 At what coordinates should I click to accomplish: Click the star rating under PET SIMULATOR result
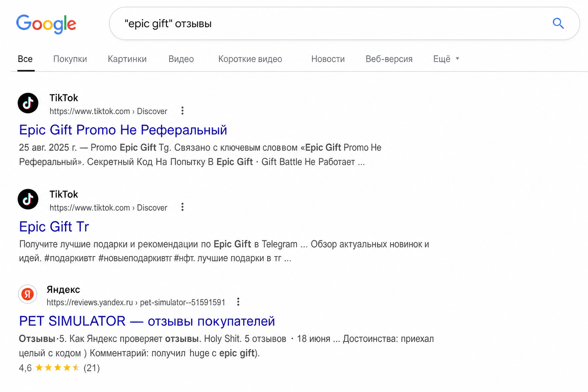coord(57,368)
